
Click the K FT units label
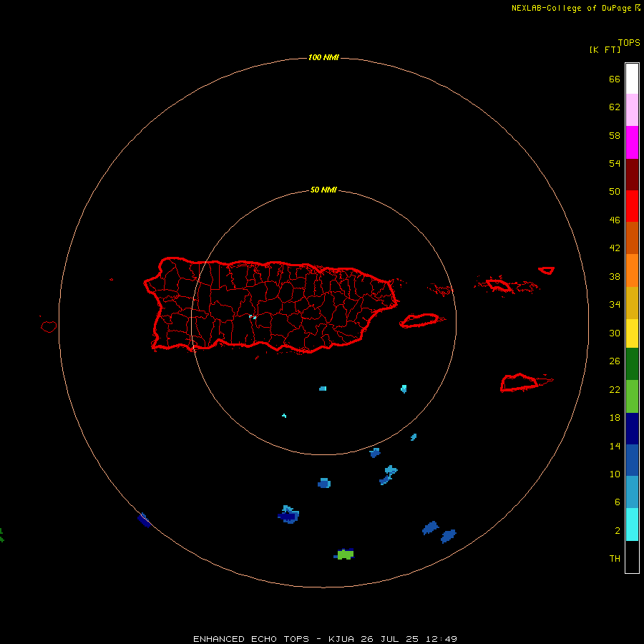click(605, 49)
